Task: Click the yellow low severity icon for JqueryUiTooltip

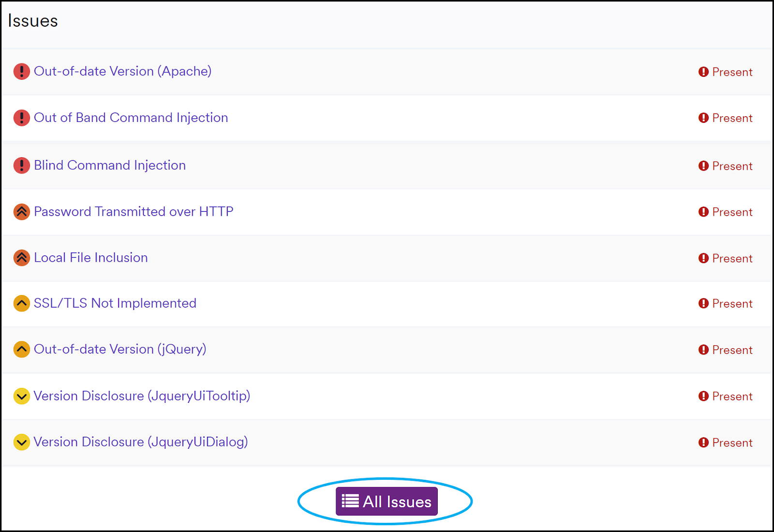Action: click(x=21, y=396)
